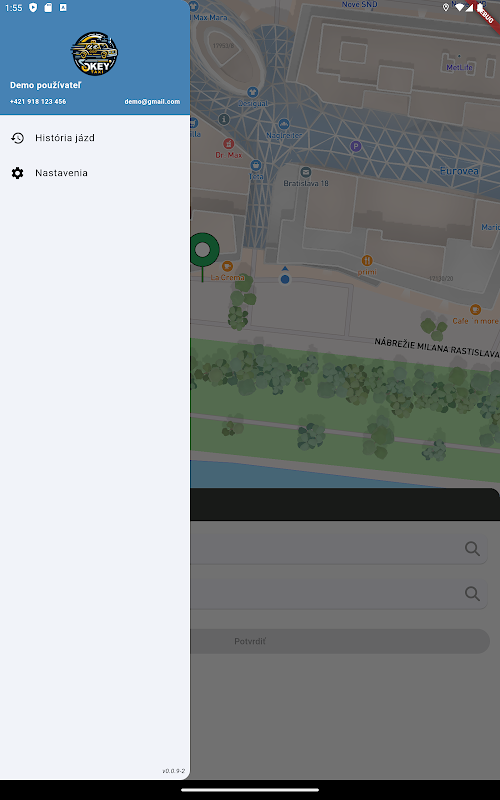Tap the +421 918 123 456 phone number

click(x=38, y=102)
